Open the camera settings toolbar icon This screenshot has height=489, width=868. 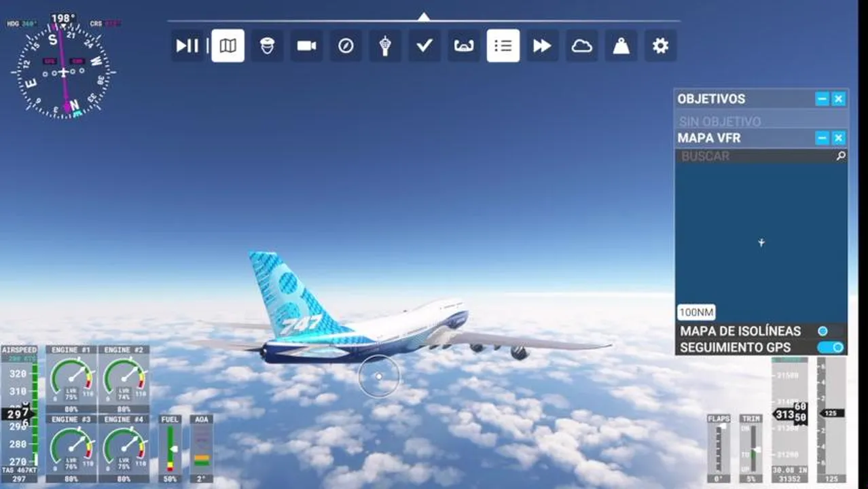tap(306, 46)
